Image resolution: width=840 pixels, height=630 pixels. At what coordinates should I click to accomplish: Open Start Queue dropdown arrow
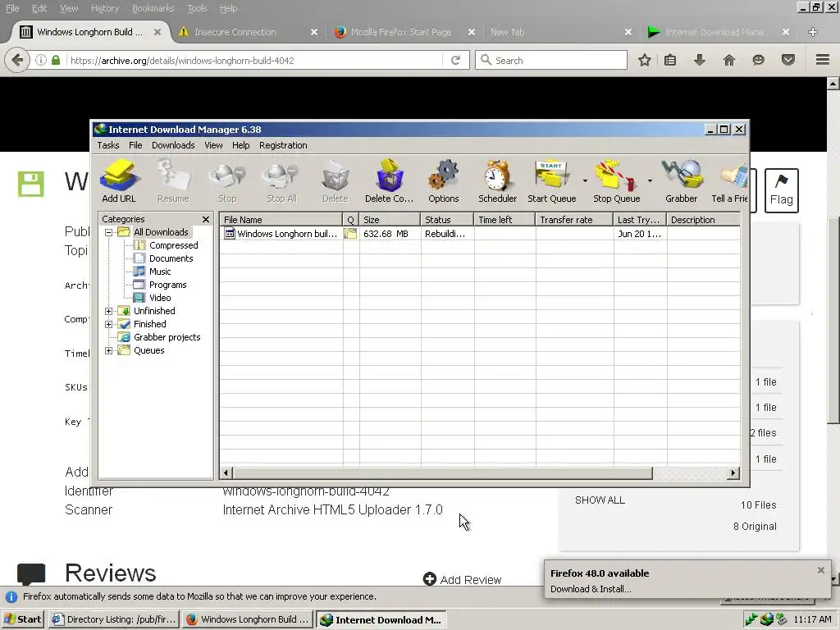[585, 181]
